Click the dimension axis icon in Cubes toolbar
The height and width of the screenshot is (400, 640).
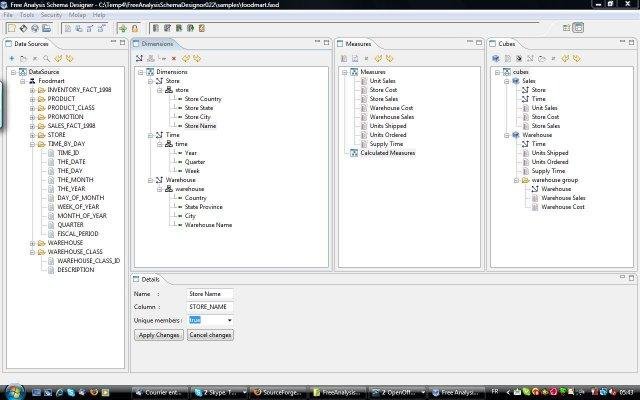pyautogui.click(x=530, y=59)
